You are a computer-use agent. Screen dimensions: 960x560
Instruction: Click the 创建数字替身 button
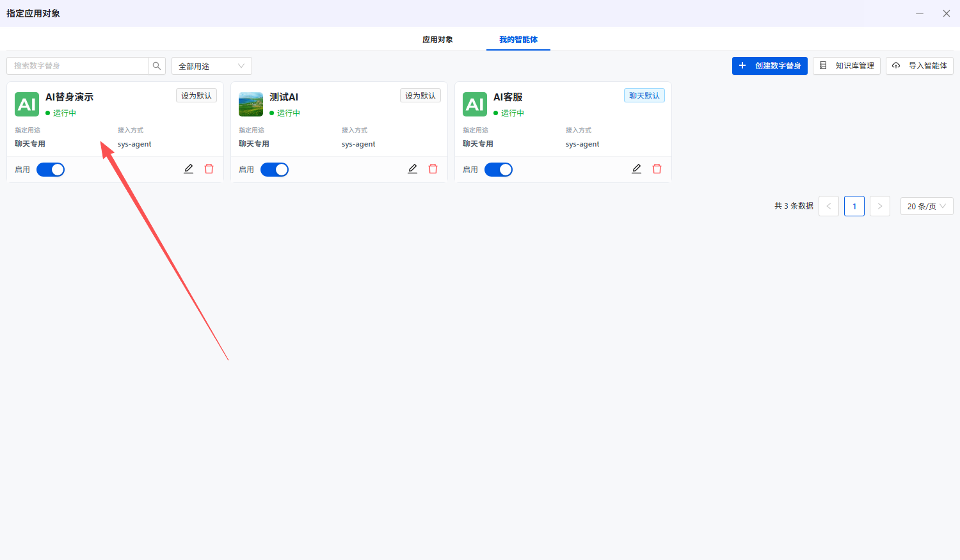770,66
